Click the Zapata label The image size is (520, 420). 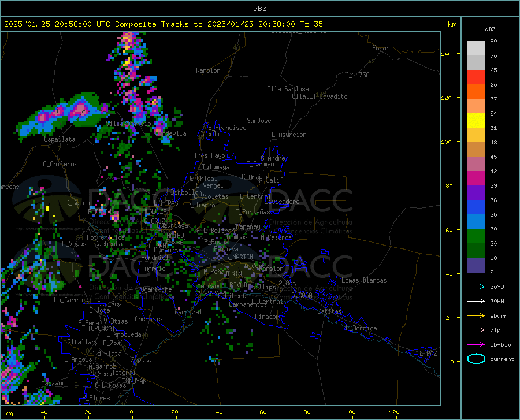coord(142,360)
